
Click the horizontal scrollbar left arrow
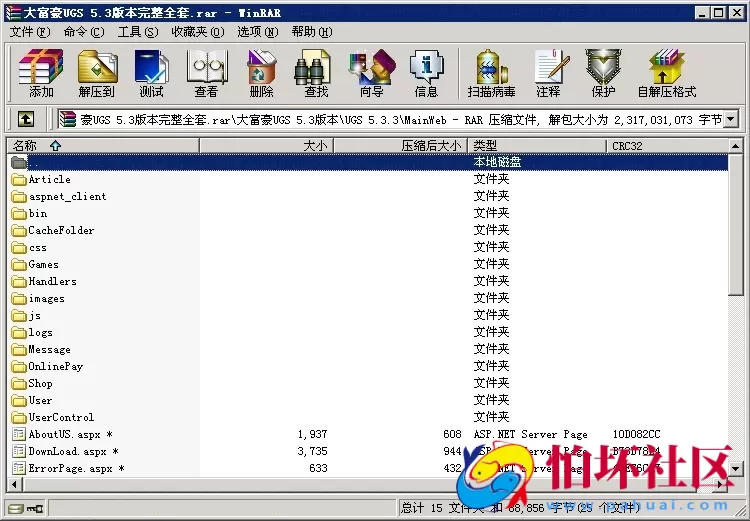(x=14, y=484)
